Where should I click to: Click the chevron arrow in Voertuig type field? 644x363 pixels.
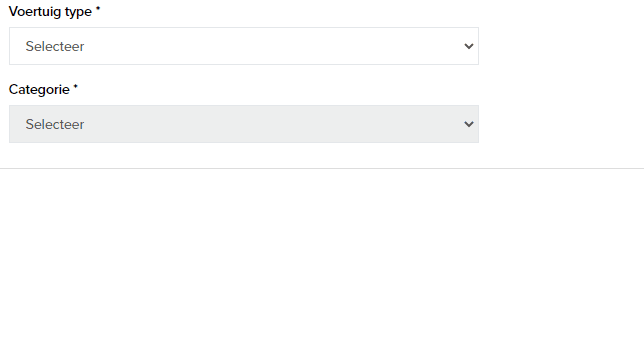(x=469, y=46)
